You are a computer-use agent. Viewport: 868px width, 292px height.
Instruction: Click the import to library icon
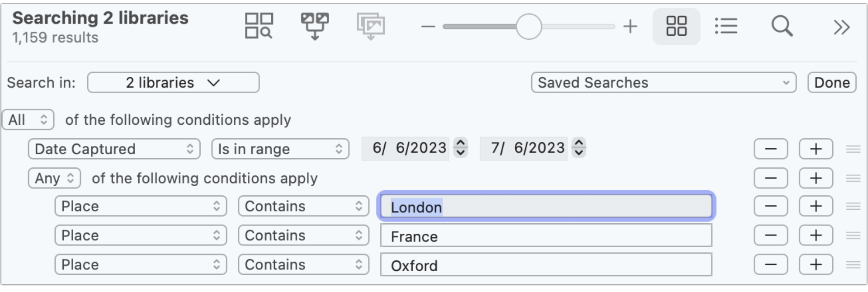pos(315,26)
